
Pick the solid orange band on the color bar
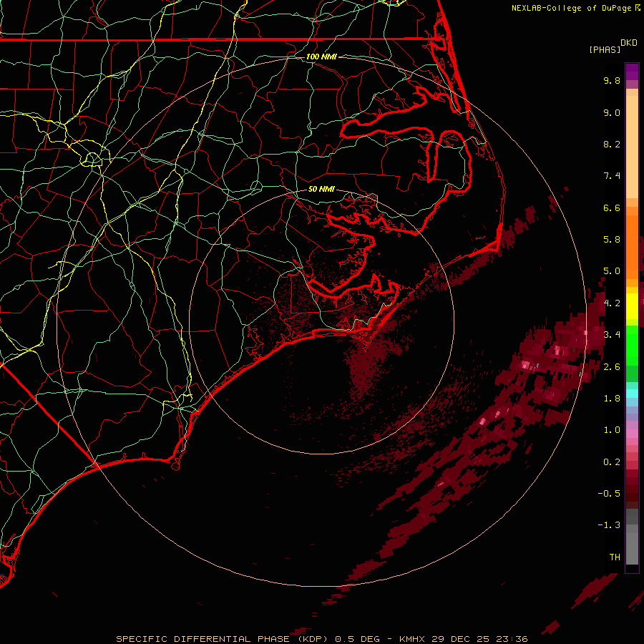[632, 247]
